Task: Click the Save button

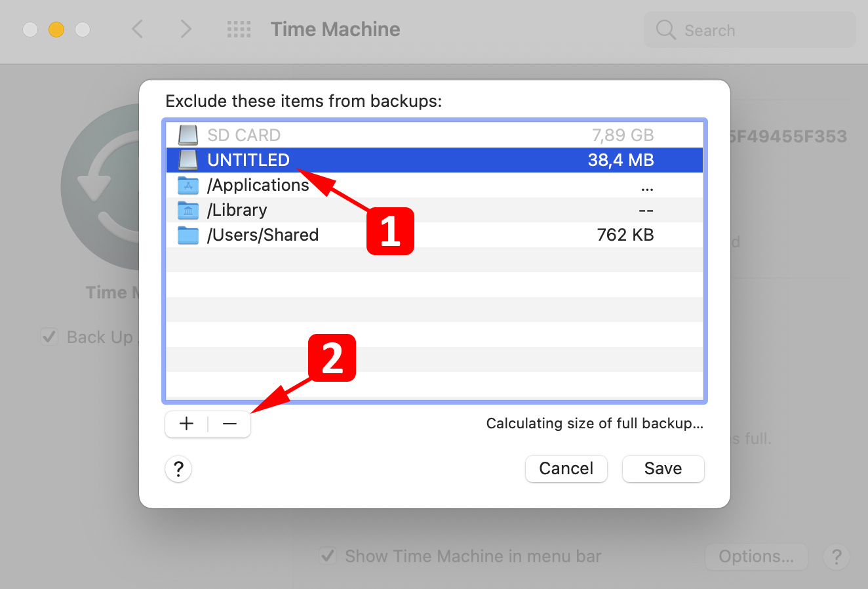Action: [x=663, y=469]
